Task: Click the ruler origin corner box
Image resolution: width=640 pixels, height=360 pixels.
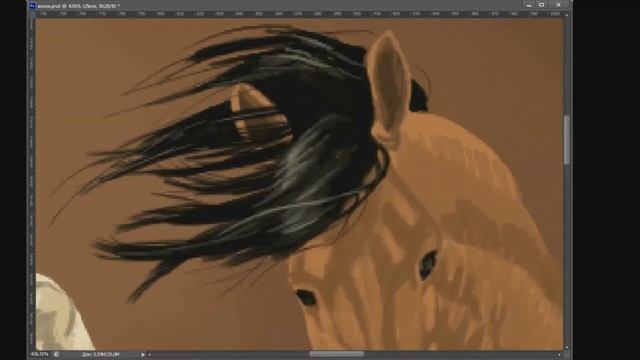Action: 31,14
